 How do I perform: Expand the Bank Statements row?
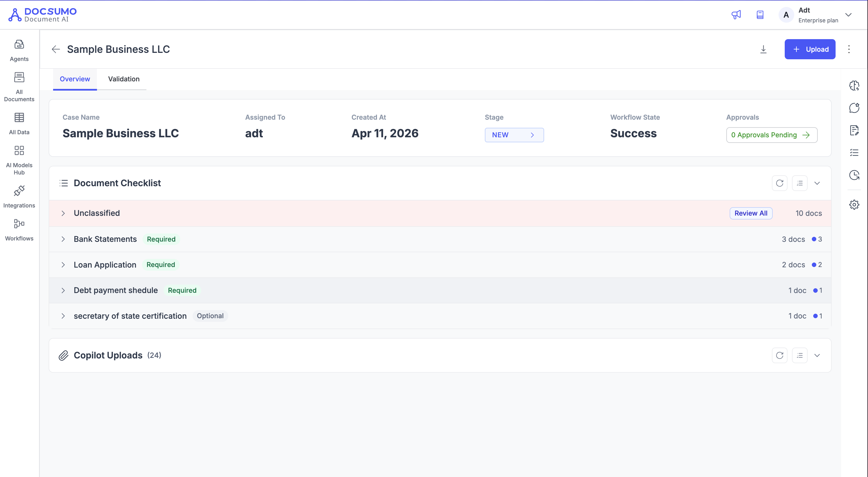(63, 239)
